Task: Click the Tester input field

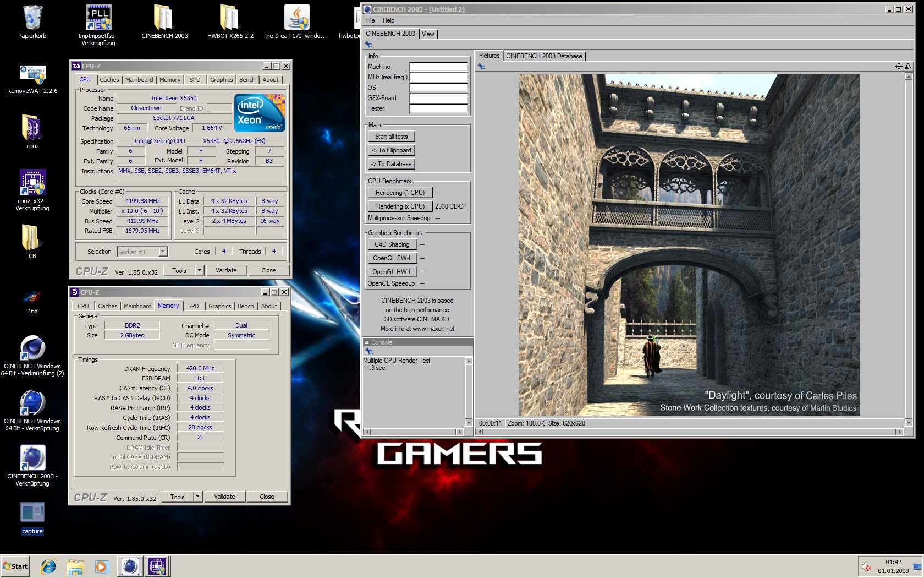Action: coord(438,108)
